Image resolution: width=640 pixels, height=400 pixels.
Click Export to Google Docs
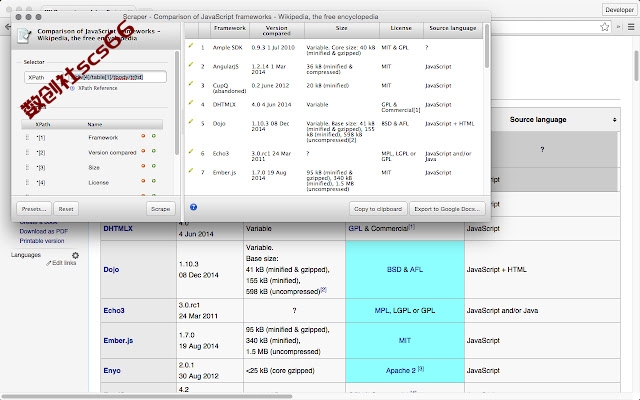coord(447,209)
